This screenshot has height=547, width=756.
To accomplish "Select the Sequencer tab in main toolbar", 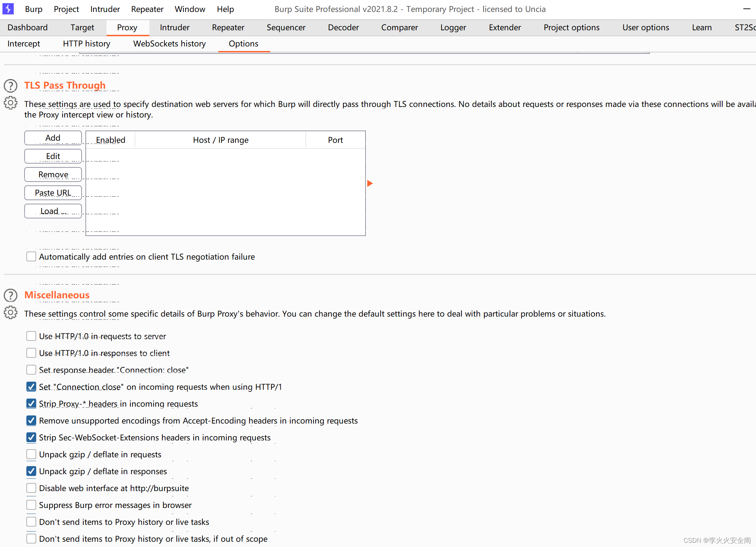I will (x=286, y=27).
